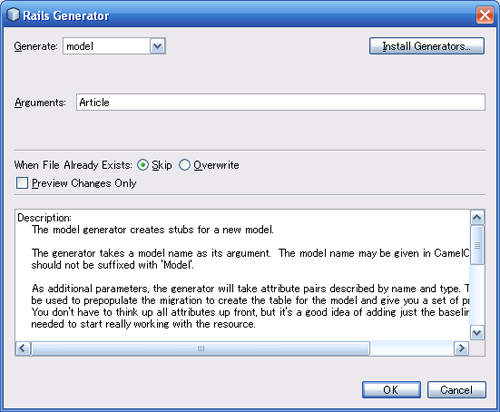Confirm generation with the OK button
Viewport: 500px width, 412px height.
[391, 390]
